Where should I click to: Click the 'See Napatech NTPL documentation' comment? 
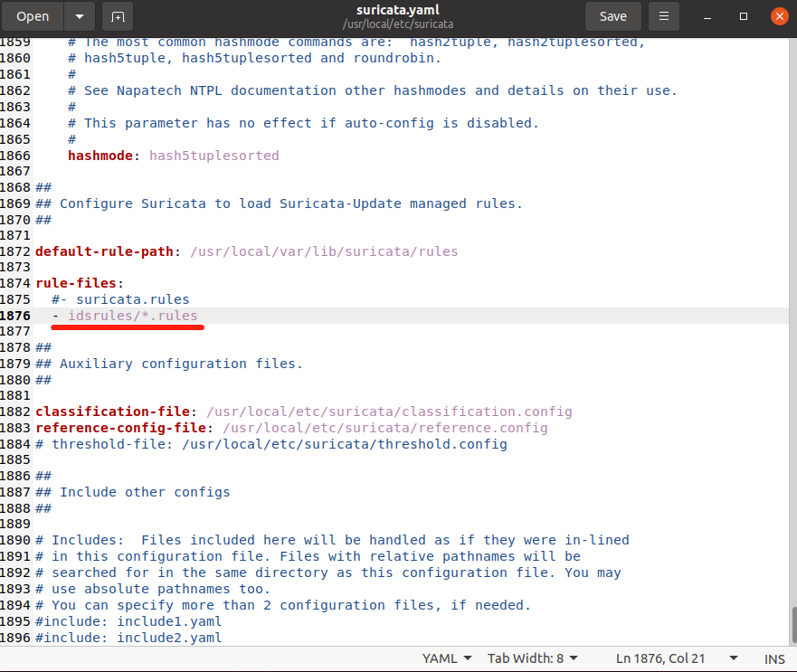pyautogui.click(x=373, y=90)
